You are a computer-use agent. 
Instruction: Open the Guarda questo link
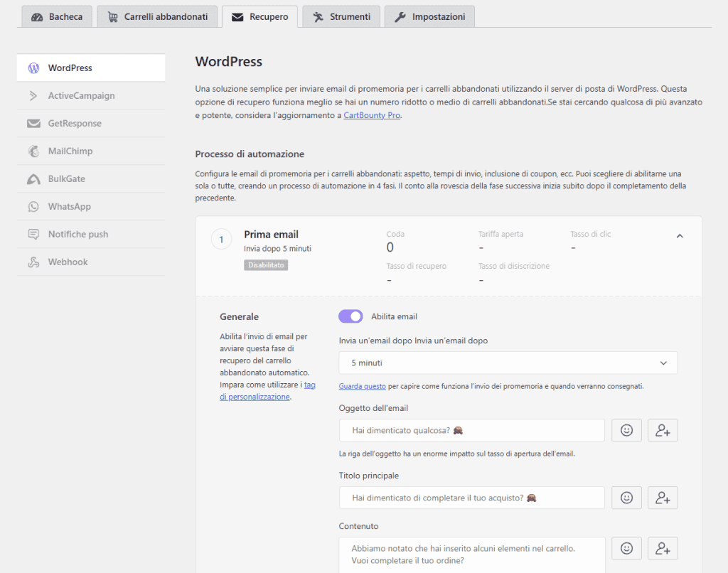coord(362,386)
